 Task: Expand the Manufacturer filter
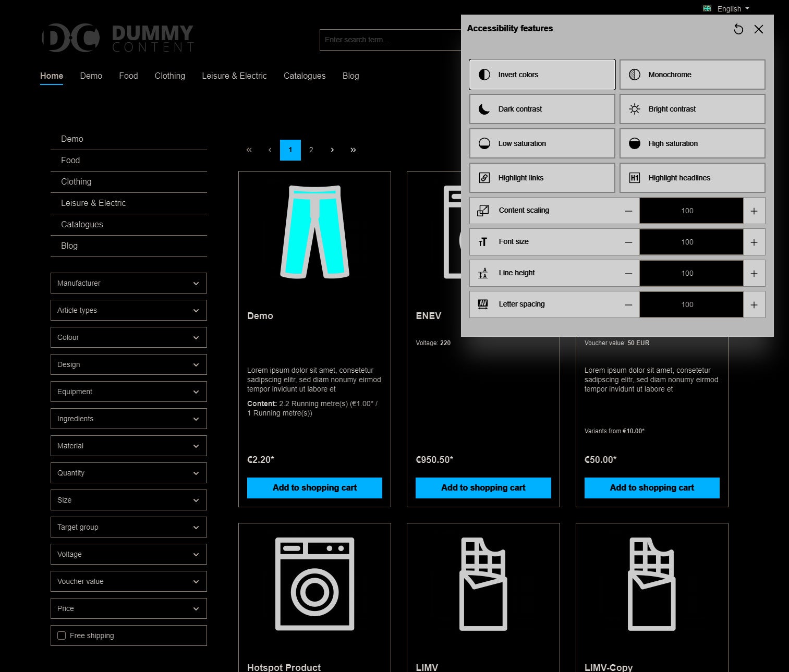(x=129, y=283)
